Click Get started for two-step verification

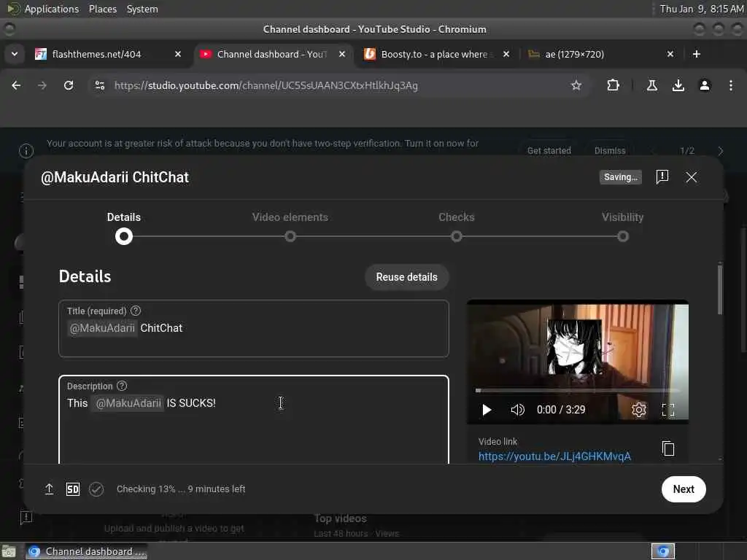[x=549, y=150]
